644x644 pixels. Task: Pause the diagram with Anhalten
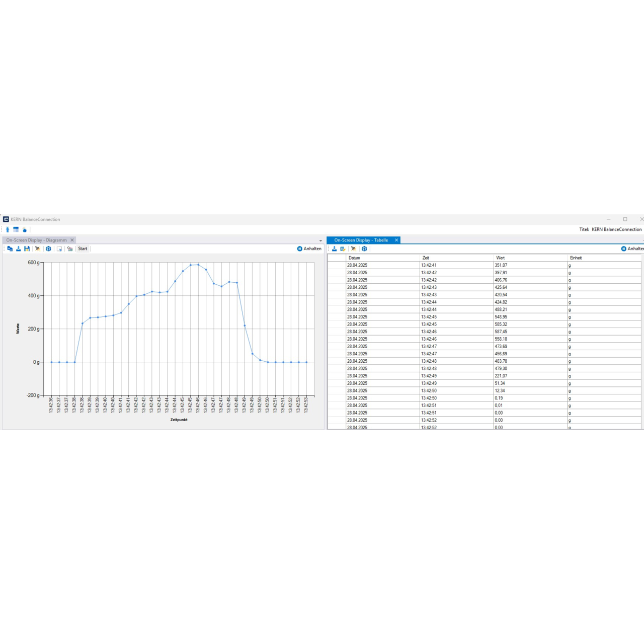(x=309, y=249)
